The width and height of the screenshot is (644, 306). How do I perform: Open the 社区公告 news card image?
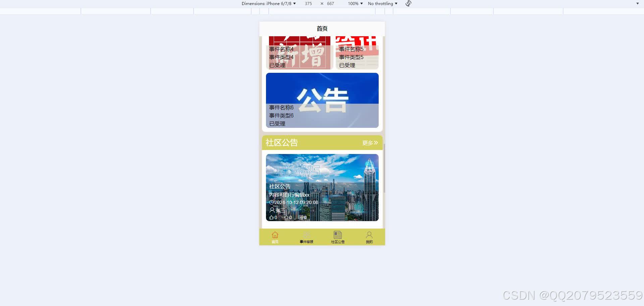tap(322, 188)
